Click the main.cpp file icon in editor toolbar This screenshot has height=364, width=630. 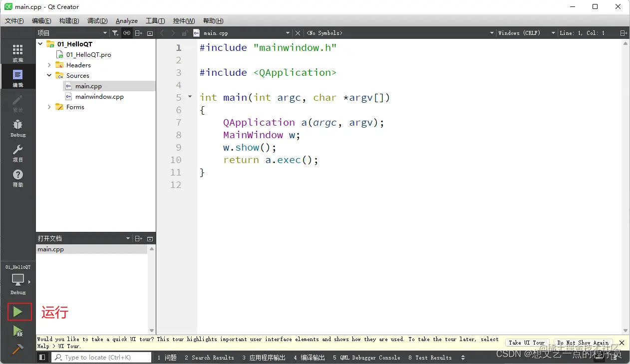point(197,33)
